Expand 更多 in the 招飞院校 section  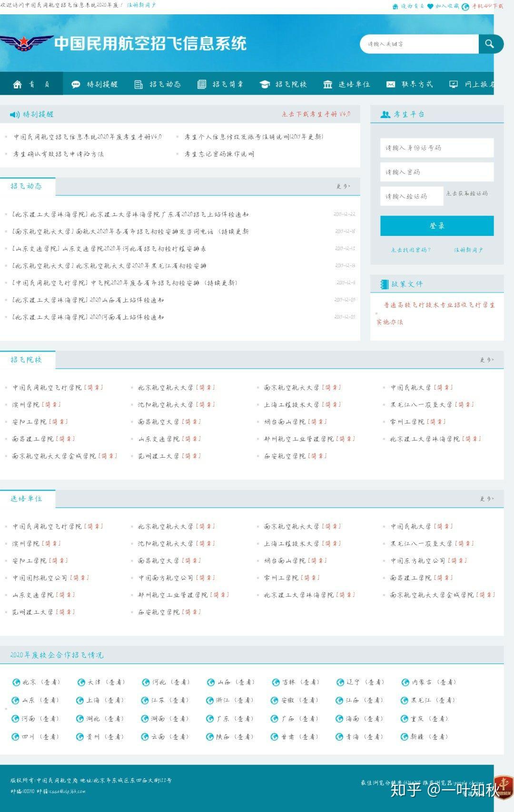point(487,360)
